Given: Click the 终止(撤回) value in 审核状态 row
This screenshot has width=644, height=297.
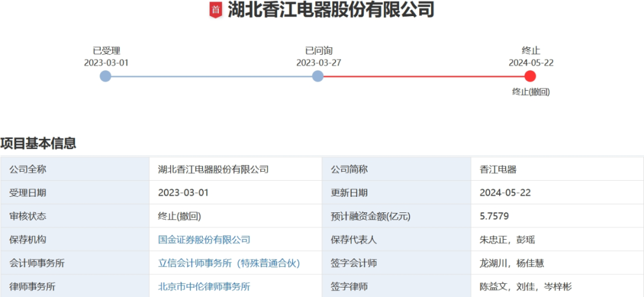Looking at the screenshot, I should click(179, 216).
